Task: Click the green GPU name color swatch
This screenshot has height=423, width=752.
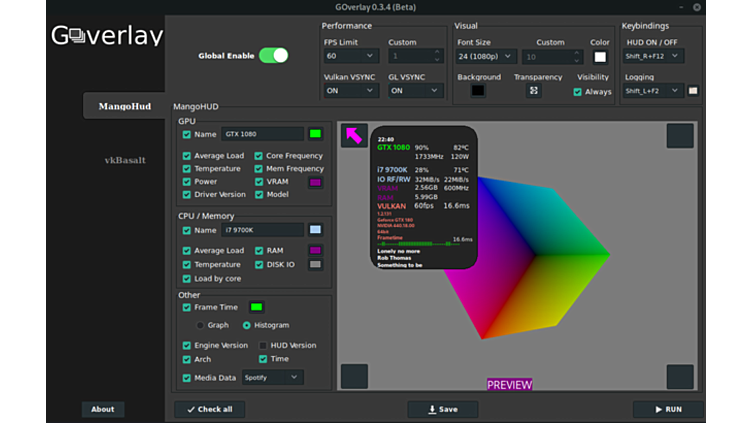Action: tap(315, 134)
